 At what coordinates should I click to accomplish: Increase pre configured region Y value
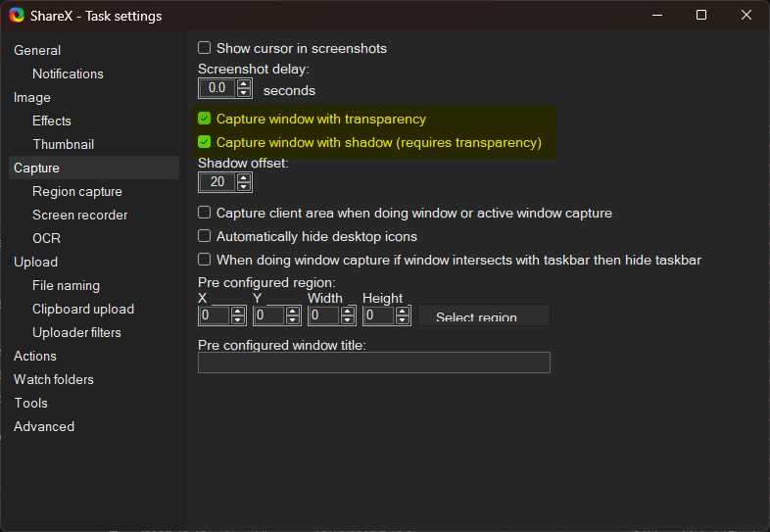(x=293, y=311)
